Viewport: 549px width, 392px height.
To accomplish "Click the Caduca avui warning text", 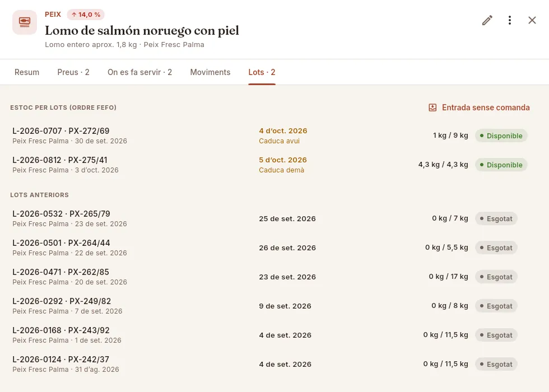I will pos(279,141).
